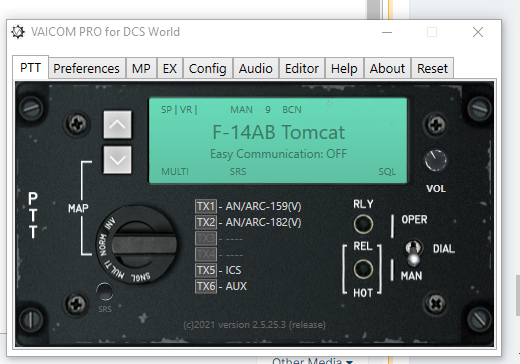The width and height of the screenshot is (520, 364).
Task: Show the About tab
Action: (387, 68)
